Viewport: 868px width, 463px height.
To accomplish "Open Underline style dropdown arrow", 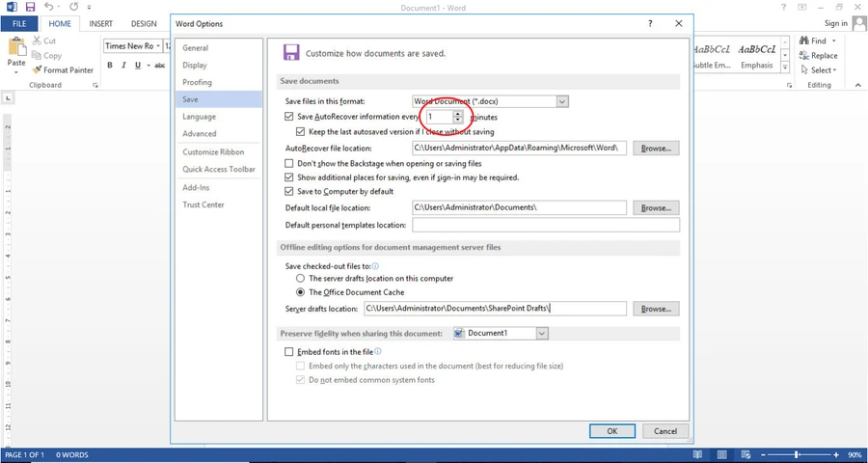I will coord(149,66).
